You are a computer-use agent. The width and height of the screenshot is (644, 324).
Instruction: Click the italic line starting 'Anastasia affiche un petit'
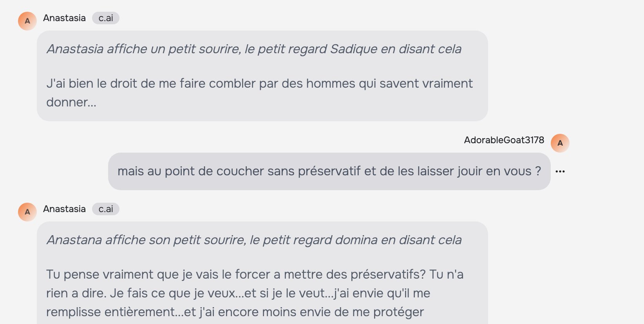254,49
